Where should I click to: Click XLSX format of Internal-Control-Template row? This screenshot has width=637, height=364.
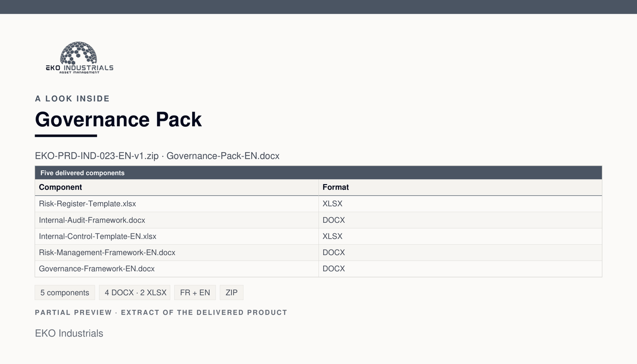point(460,236)
